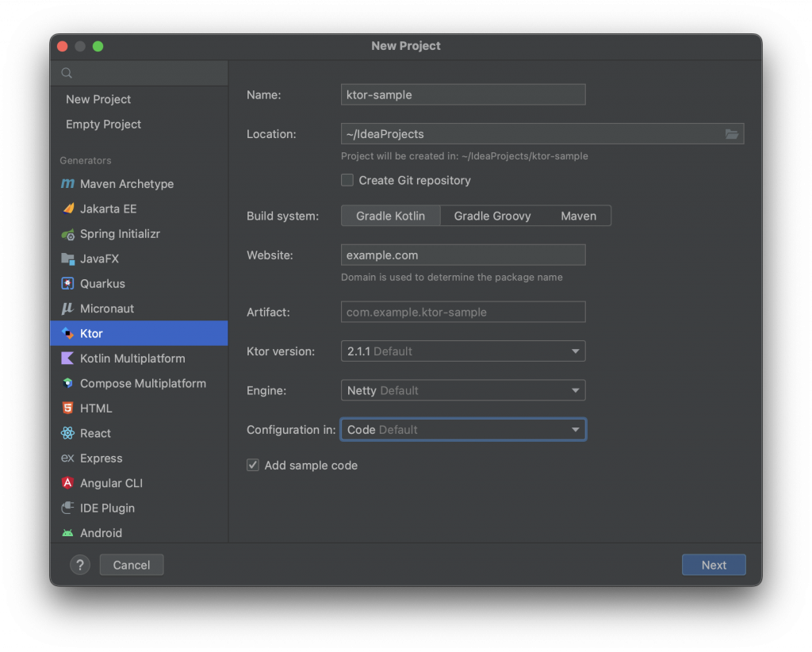Screen dimensions: 812x652
Task: Pick the Quarkus generator icon
Action: point(68,284)
